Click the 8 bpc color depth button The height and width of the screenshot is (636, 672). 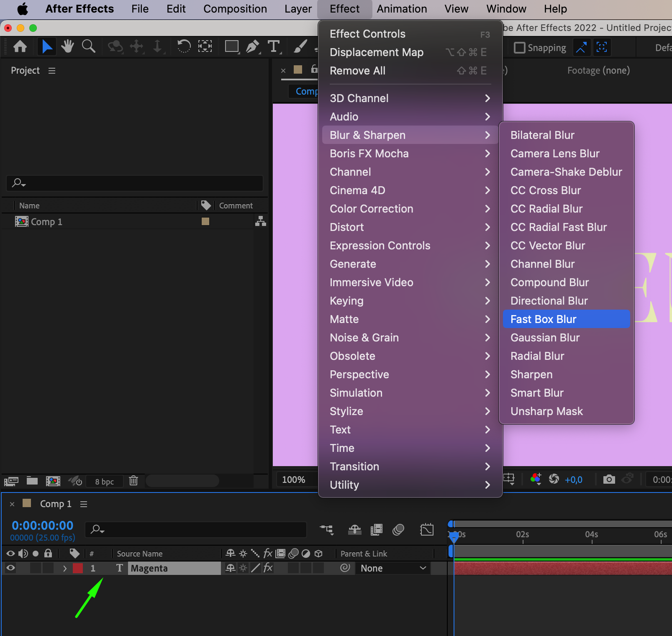click(x=104, y=482)
